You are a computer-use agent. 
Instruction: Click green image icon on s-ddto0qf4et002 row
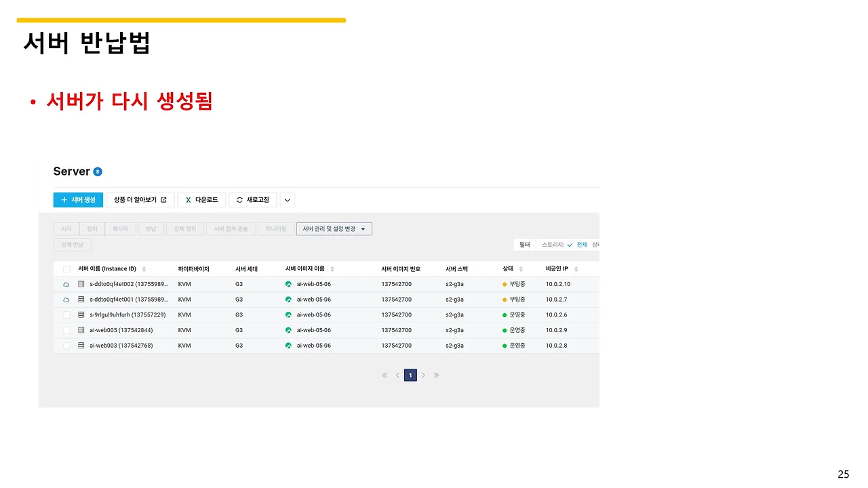(288, 284)
